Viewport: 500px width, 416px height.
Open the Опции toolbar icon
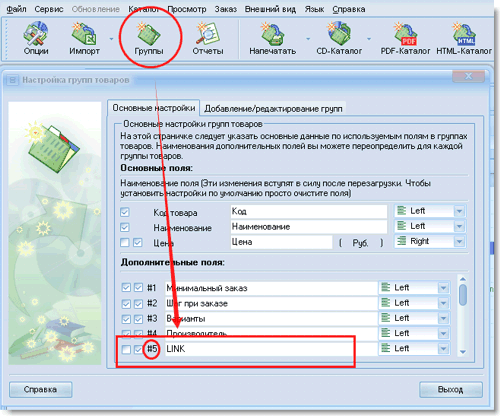[36, 38]
